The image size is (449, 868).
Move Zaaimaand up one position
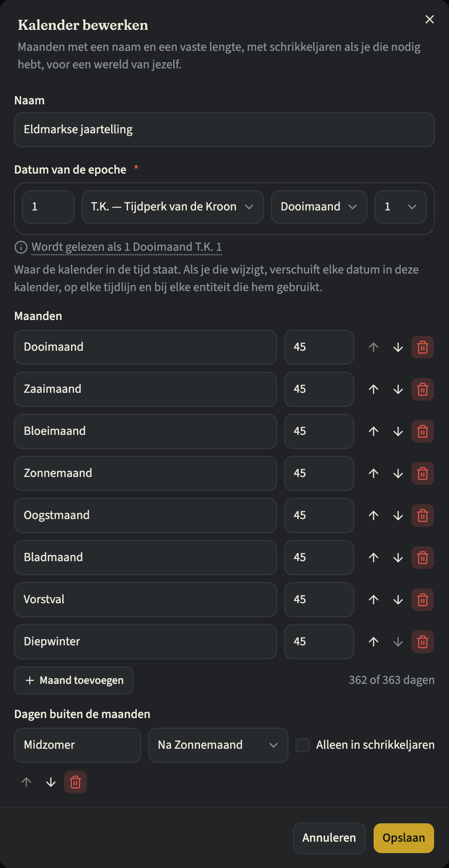point(374,389)
